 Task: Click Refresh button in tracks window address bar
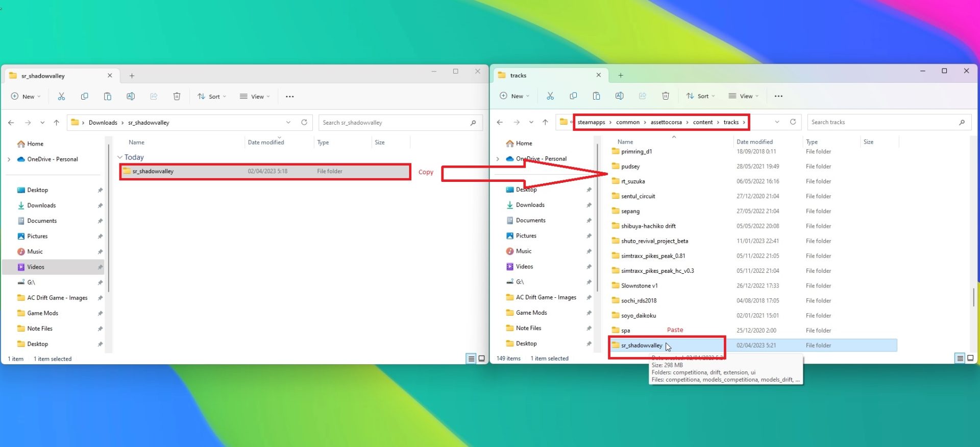pyautogui.click(x=793, y=122)
